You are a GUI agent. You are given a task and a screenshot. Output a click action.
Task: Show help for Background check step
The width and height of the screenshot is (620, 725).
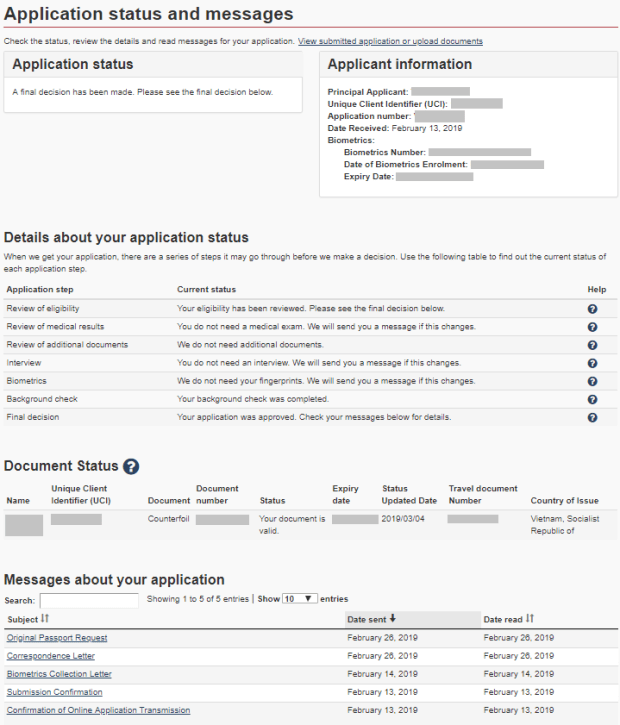click(592, 399)
